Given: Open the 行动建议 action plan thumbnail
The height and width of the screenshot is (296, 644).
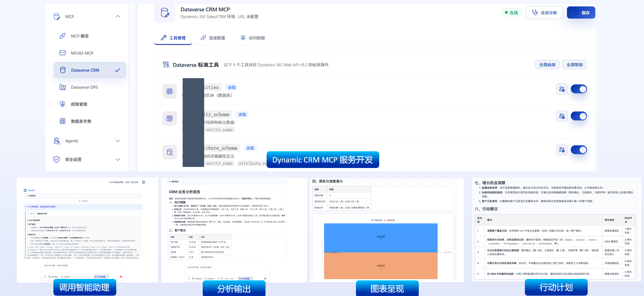Looking at the screenshot, I should (556, 229).
